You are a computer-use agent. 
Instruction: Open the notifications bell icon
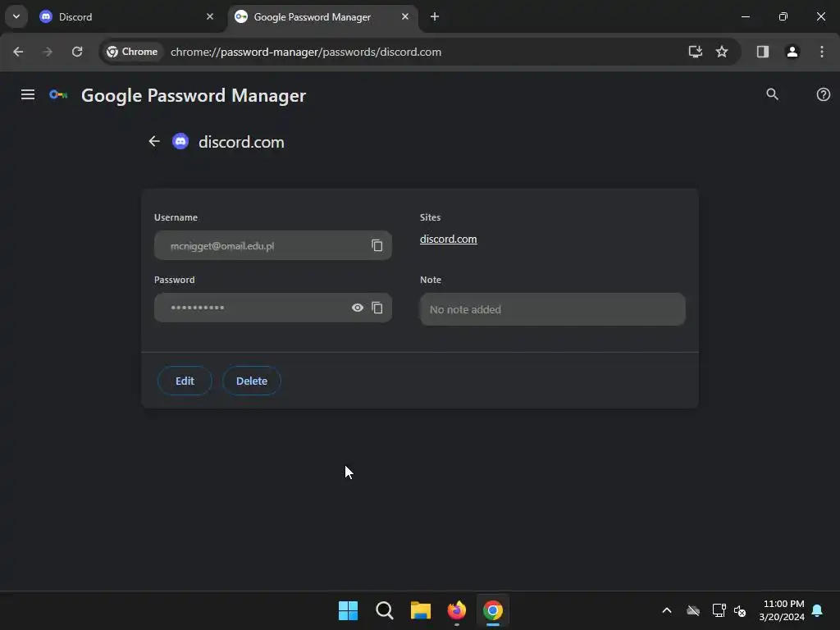tap(818, 610)
